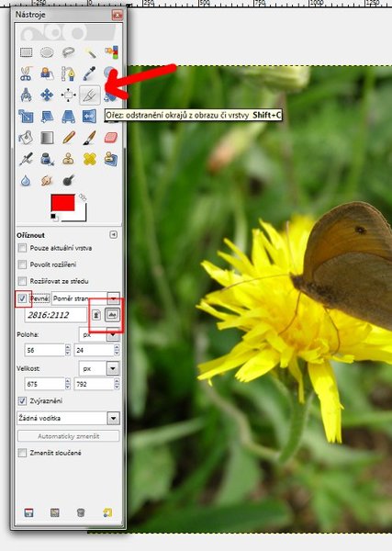The height and width of the screenshot is (551, 392).
Task: Choose the Fuzzy Select magic wand tool
Action: [x=90, y=52]
